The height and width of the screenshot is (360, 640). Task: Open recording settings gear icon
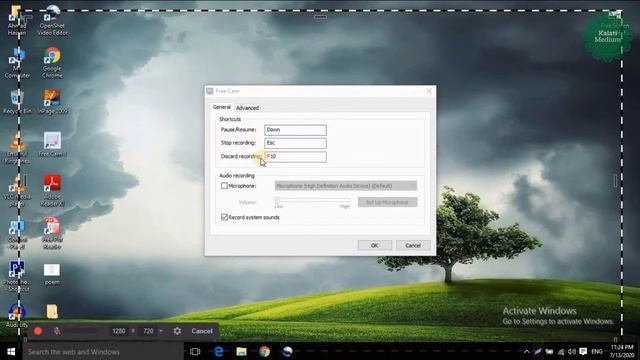coord(177,331)
